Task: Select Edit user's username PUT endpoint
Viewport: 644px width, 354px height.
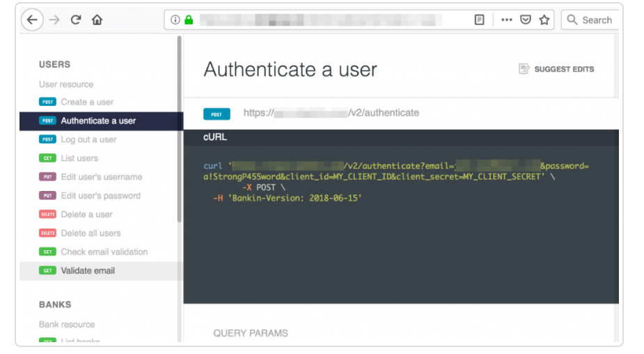Action: click(101, 177)
